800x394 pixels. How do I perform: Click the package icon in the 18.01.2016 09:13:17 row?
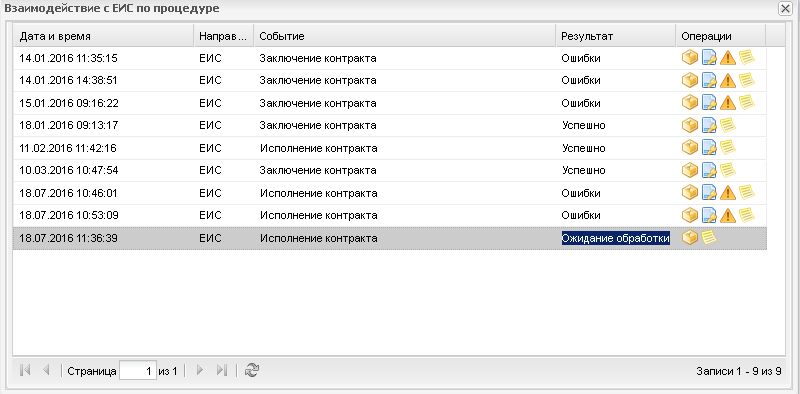(x=690, y=125)
